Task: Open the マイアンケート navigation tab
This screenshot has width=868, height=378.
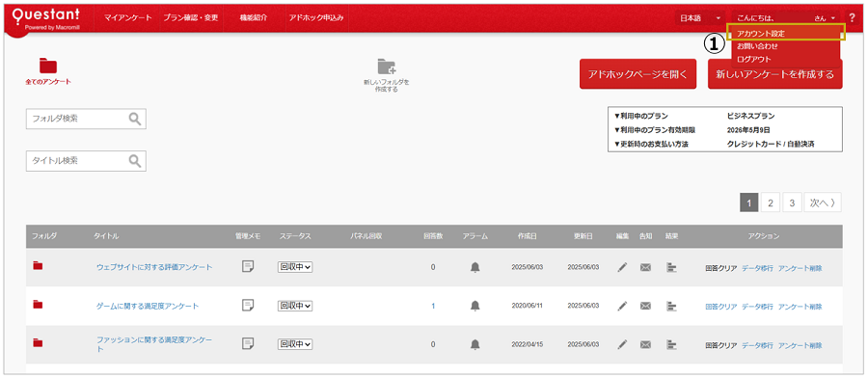Action: pyautogui.click(x=128, y=17)
